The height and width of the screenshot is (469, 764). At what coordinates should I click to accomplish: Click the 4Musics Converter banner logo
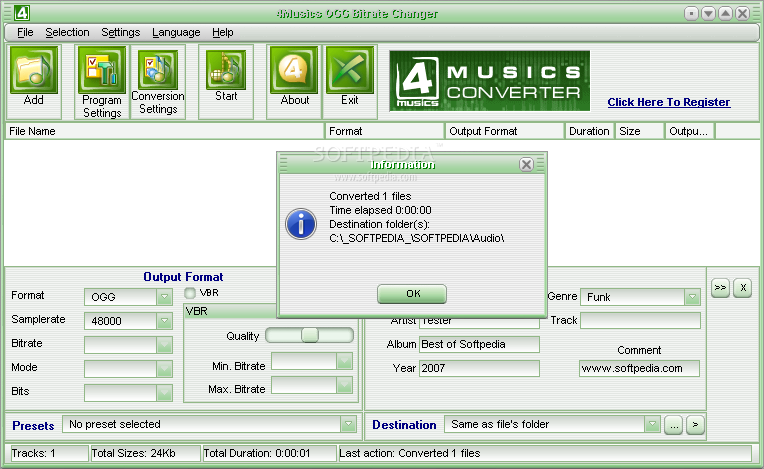point(489,81)
